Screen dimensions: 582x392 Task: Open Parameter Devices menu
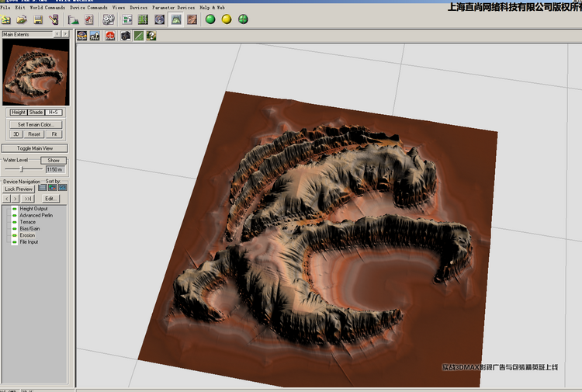point(173,8)
